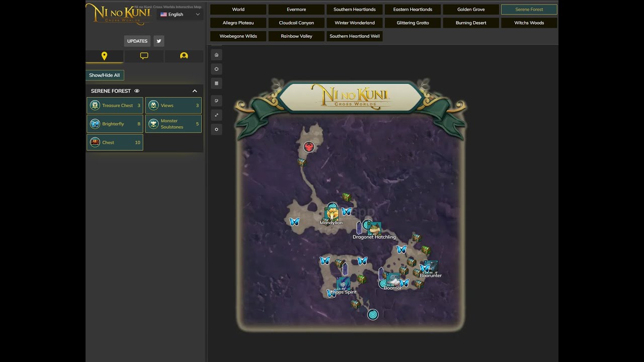Toggle Serene Forest visibility eye icon
Viewport: 644px width, 362px height.
pos(137,91)
